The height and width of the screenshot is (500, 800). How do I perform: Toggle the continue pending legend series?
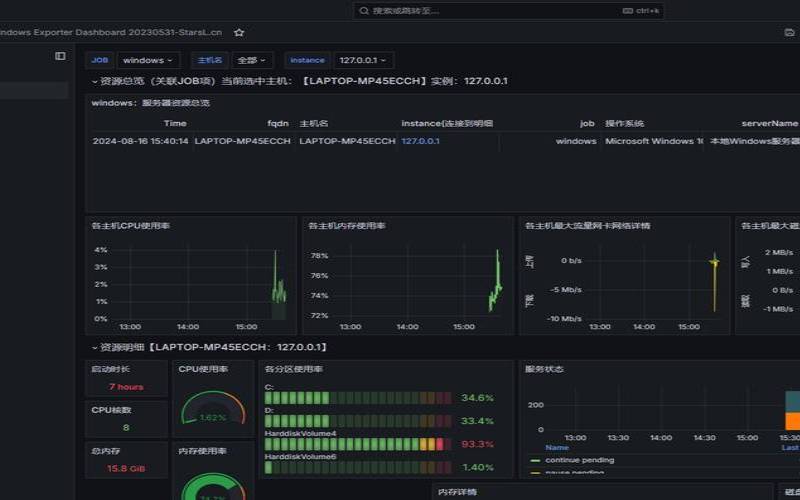tap(580, 460)
